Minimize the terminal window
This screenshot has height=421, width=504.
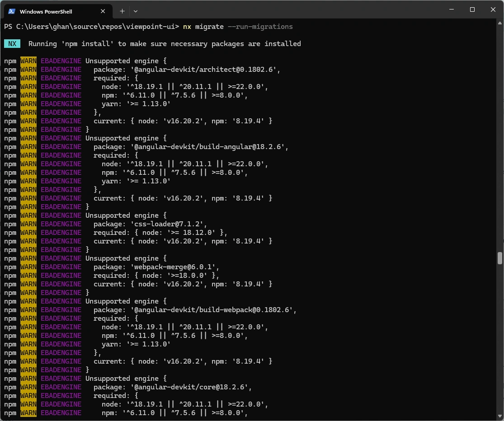(452, 9)
